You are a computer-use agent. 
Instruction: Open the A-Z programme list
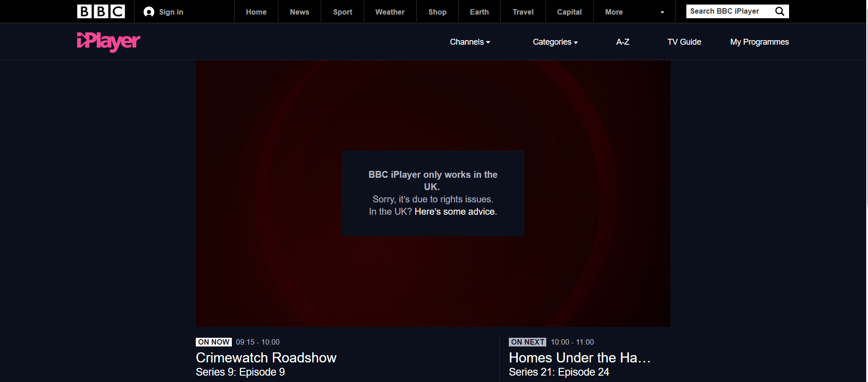(x=622, y=42)
